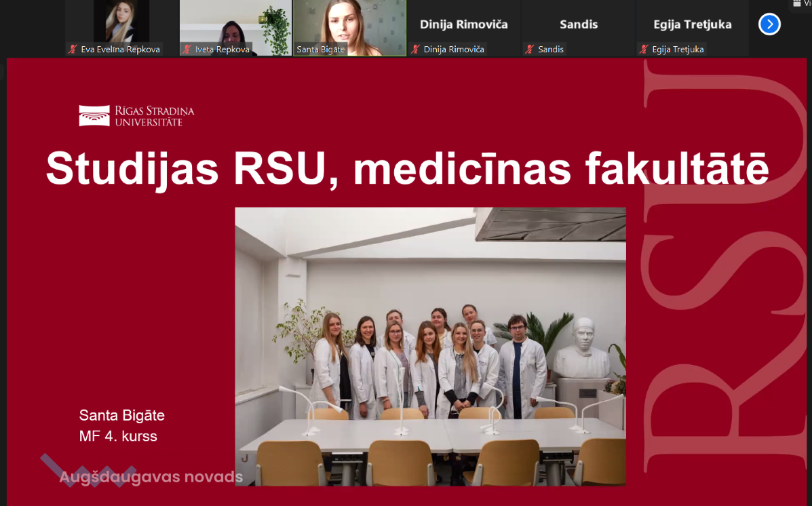The width and height of the screenshot is (812, 506).
Task: Select the Dinija Rimoviča participant tile
Action: pos(464,27)
